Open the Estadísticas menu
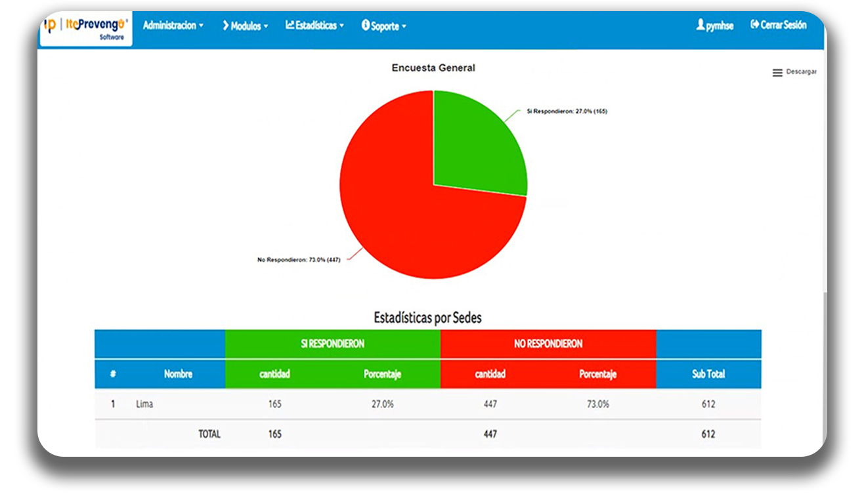 [x=315, y=26]
